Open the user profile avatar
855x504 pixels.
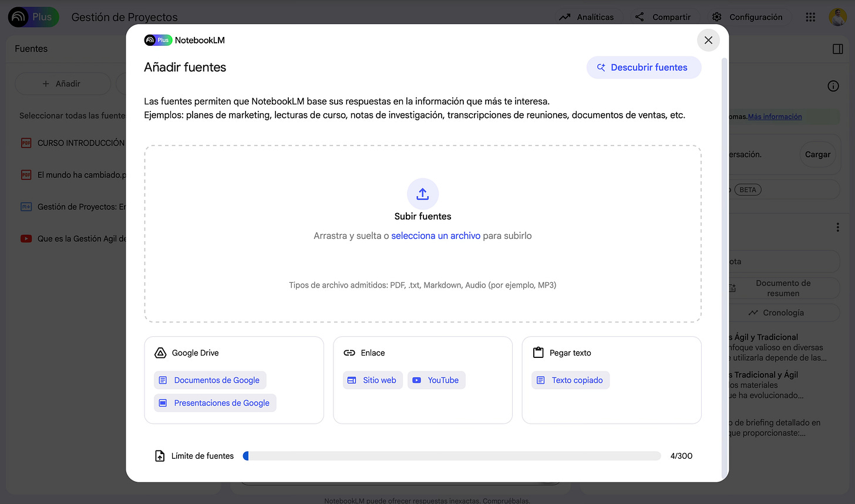837,17
